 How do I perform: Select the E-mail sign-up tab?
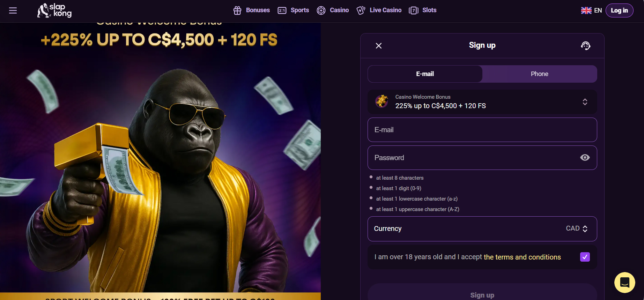point(425,74)
